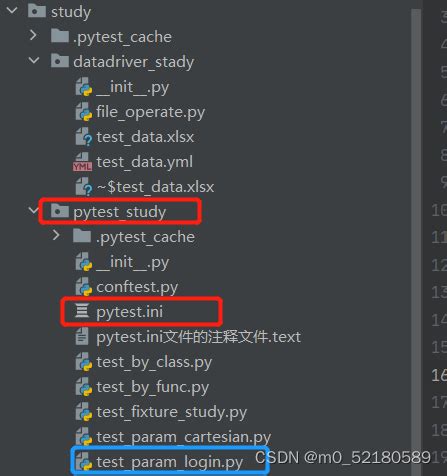This screenshot has width=447, height=476.
Task: Click the pytest.ini config file icon
Action: pos(82,311)
